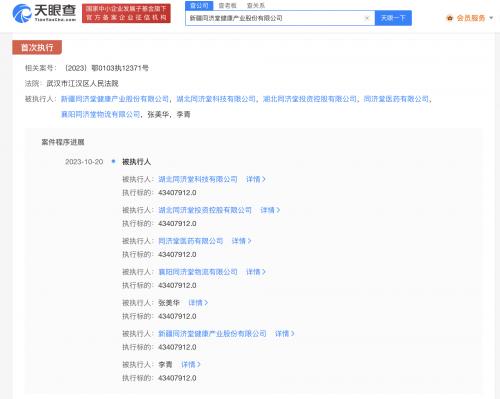Switch to the 查关系 search tab

click(256, 6)
